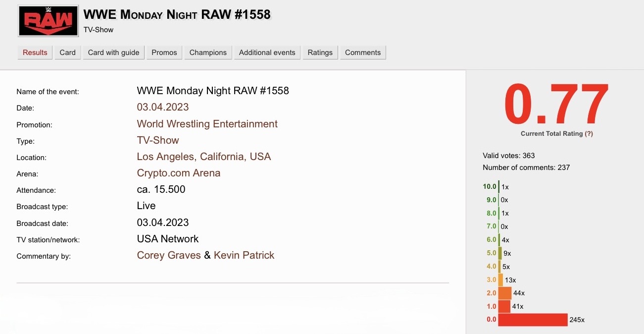The height and width of the screenshot is (334, 644).
Task: Open the Card with guide tab
Action: tap(114, 53)
